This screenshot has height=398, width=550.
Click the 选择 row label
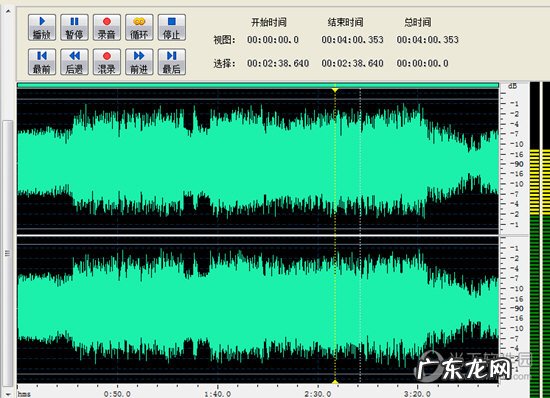(224, 63)
